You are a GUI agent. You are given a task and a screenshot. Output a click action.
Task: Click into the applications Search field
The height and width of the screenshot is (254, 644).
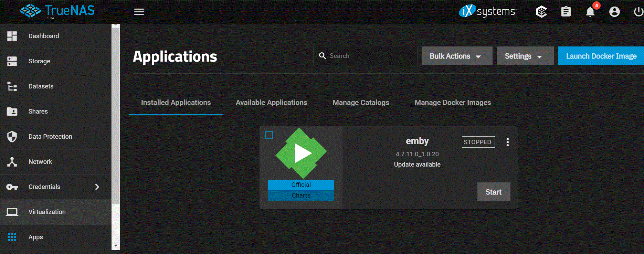click(370, 56)
